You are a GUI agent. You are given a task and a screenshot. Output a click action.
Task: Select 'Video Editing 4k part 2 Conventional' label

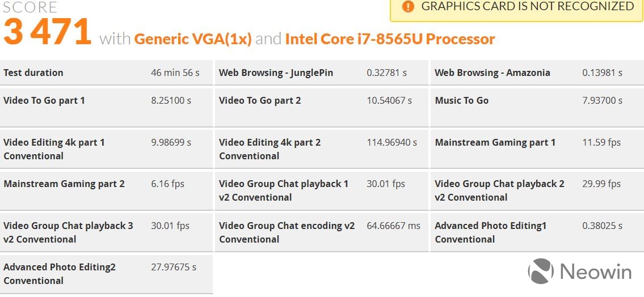point(270,149)
